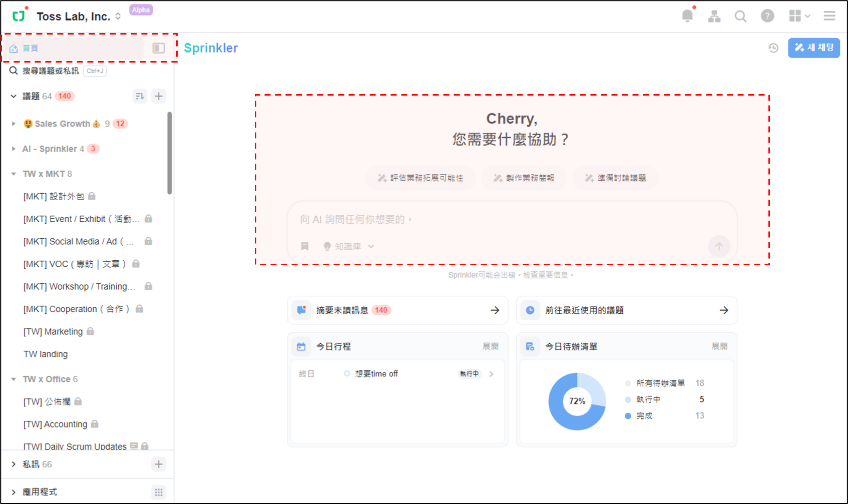Open [TW] 公佈欄 topic
This screenshot has height=504, width=848.
click(x=53, y=401)
